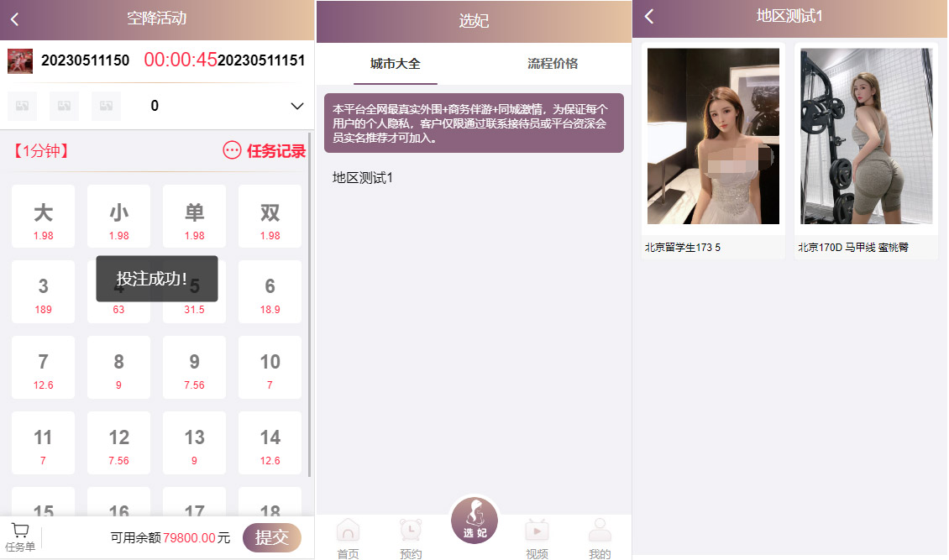
Task: Choose number 14 with odds 12.6
Action: [x=270, y=443]
